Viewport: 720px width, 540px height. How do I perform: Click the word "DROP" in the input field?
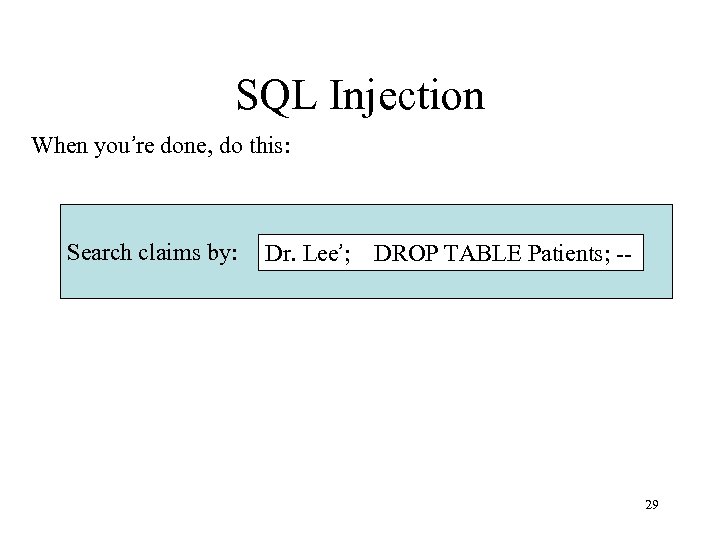pos(405,254)
